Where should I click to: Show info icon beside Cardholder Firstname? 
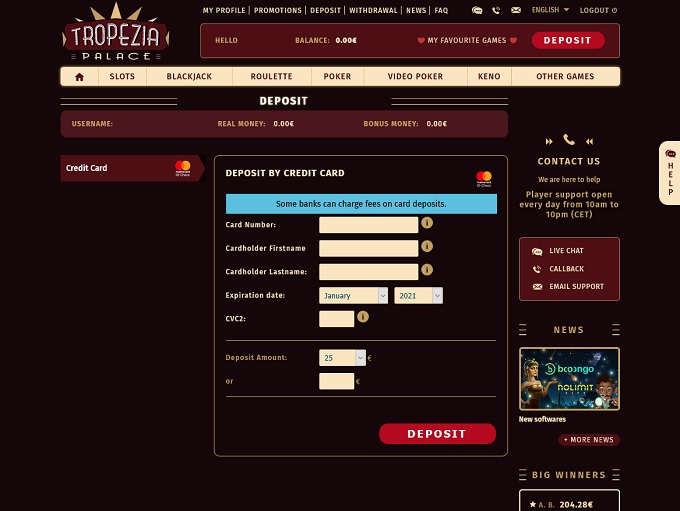click(427, 246)
